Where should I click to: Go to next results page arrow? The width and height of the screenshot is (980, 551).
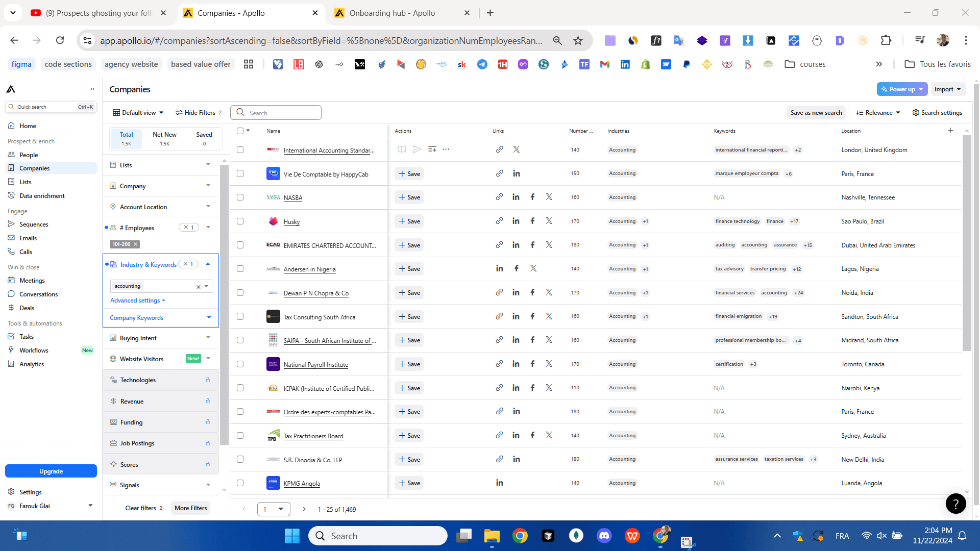(x=304, y=509)
